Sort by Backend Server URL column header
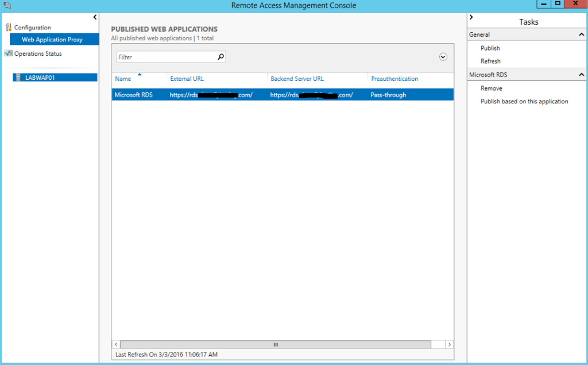This screenshot has width=588, height=365. coord(297,79)
